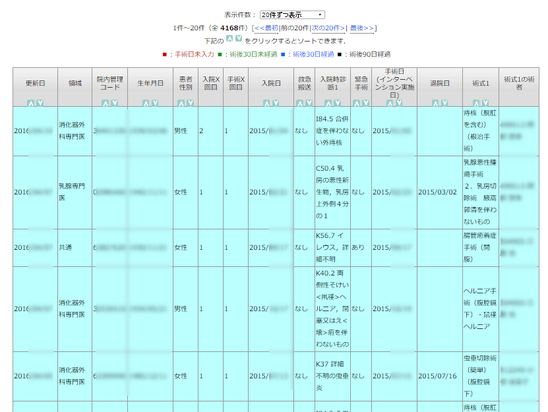This screenshot has height=412, width=548.
Task: Click the 術式1の術者 column header
Action: pos(519,83)
